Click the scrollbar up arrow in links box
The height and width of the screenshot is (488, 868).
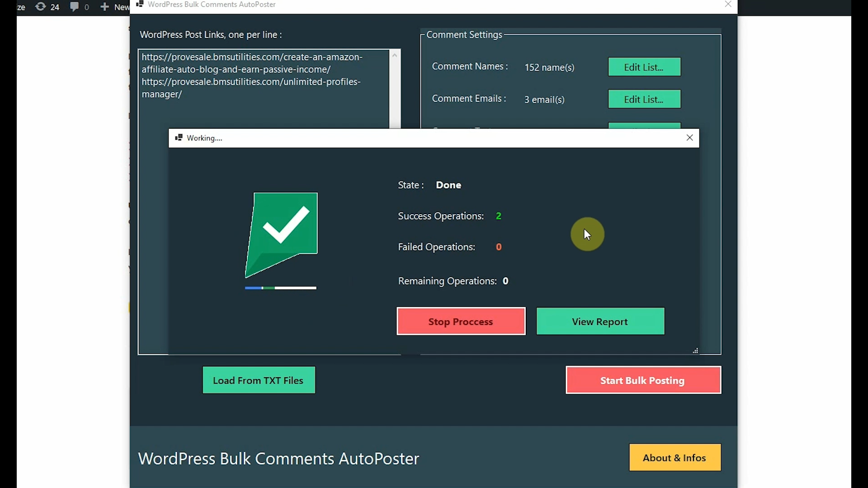coord(395,54)
